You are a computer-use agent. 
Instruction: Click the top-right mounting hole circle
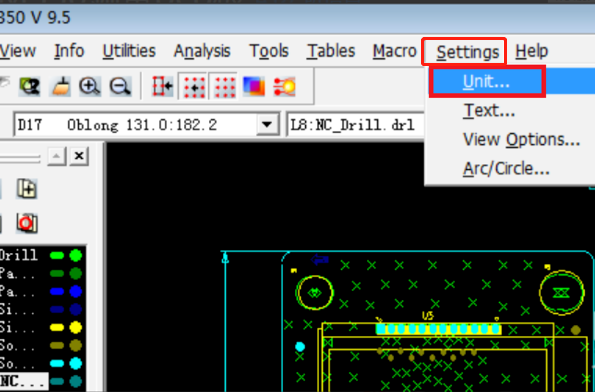pos(561,292)
